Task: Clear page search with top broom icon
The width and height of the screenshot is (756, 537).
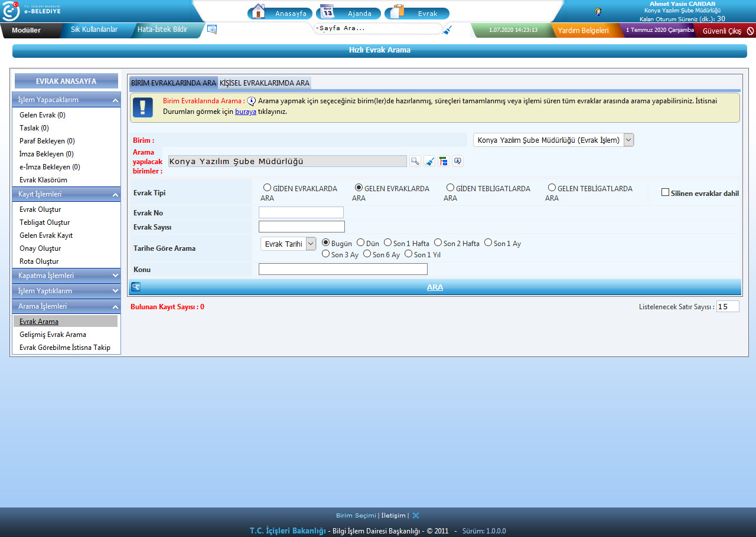Action: pyautogui.click(x=447, y=30)
